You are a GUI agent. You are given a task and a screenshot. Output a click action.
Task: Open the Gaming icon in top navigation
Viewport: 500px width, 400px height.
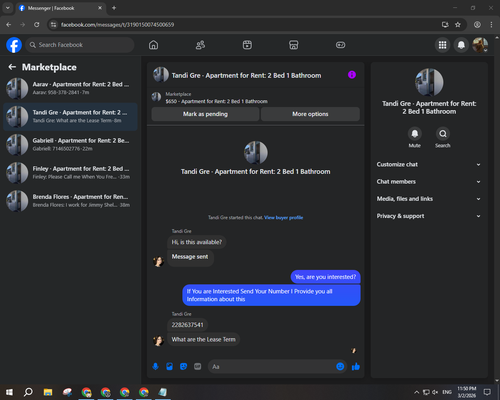[x=340, y=45]
